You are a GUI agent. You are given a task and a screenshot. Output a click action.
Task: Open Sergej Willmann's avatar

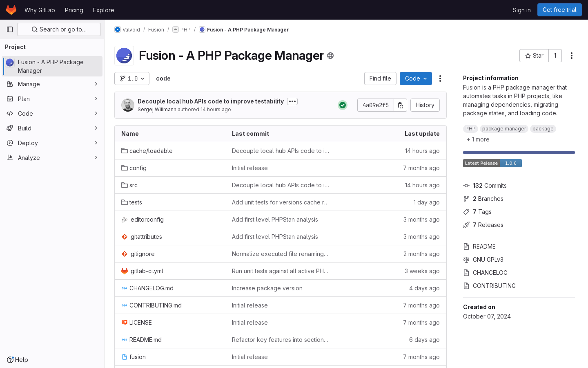coord(128,105)
